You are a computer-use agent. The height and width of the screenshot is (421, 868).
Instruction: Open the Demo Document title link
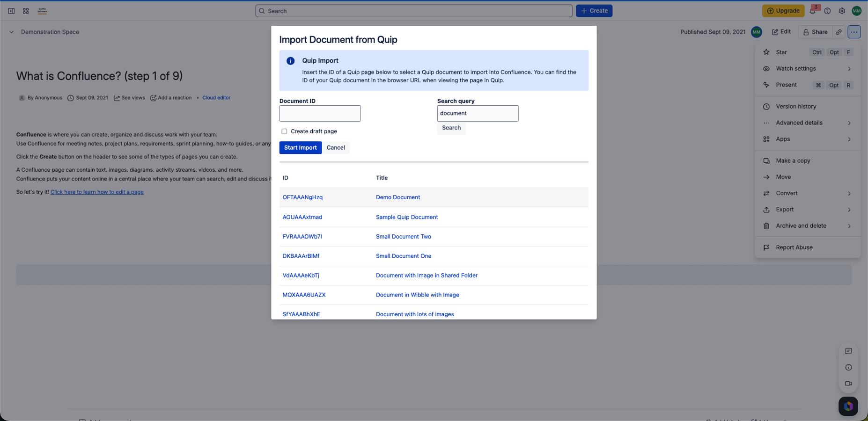click(x=398, y=197)
